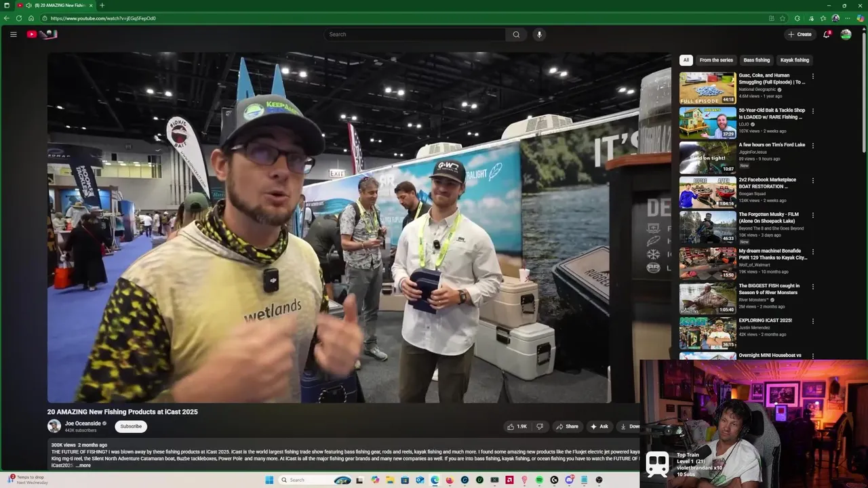Open options for Forgotten Musky video
The height and width of the screenshot is (488, 868).
pyautogui.click(x=812, y=215)
